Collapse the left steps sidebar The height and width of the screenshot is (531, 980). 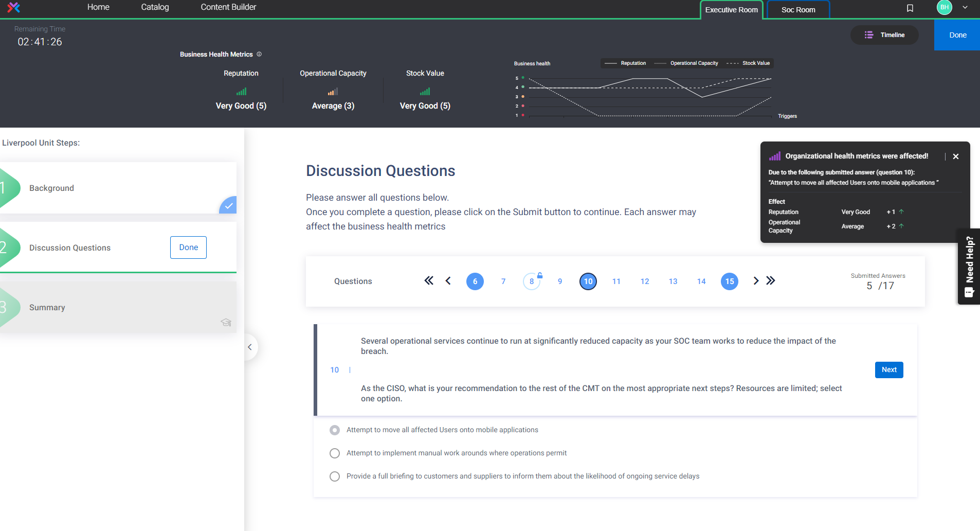pos(250,347)
